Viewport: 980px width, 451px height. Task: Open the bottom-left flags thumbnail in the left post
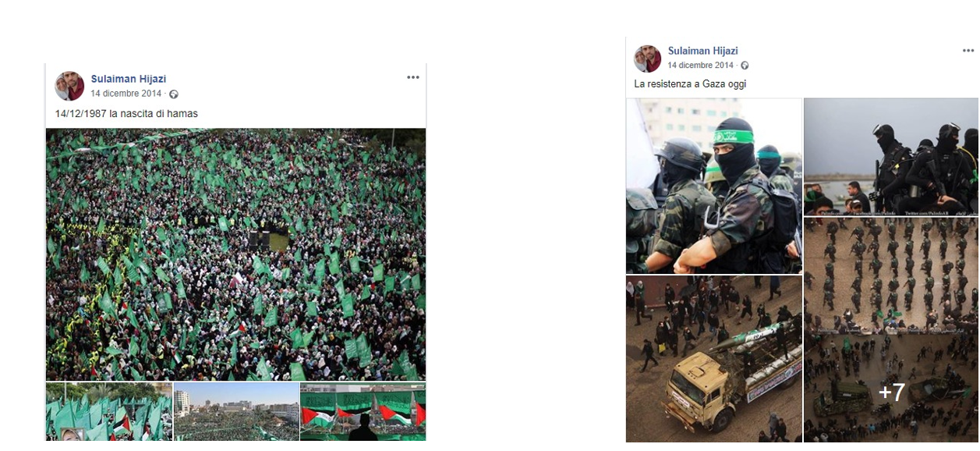pyautogui.click(x=109, y=412)
